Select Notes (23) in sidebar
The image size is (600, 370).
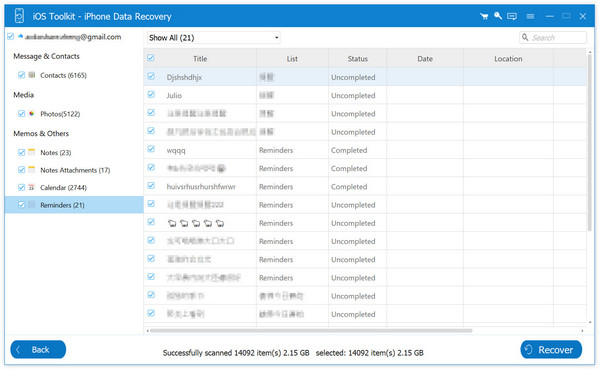(x=56, y=153)
